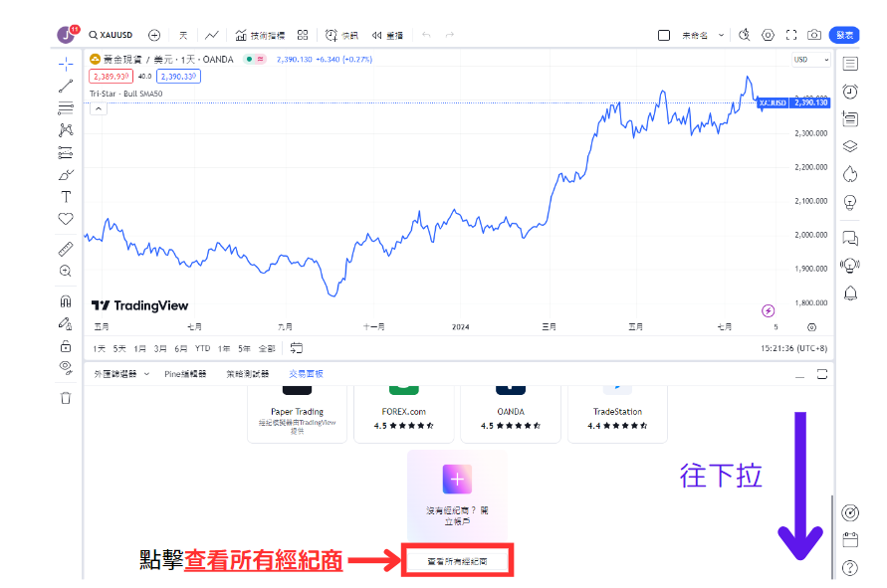The image size is (887, 588).
Task: Click the blue buy price 2,390.330
Action: coord(178,77)
